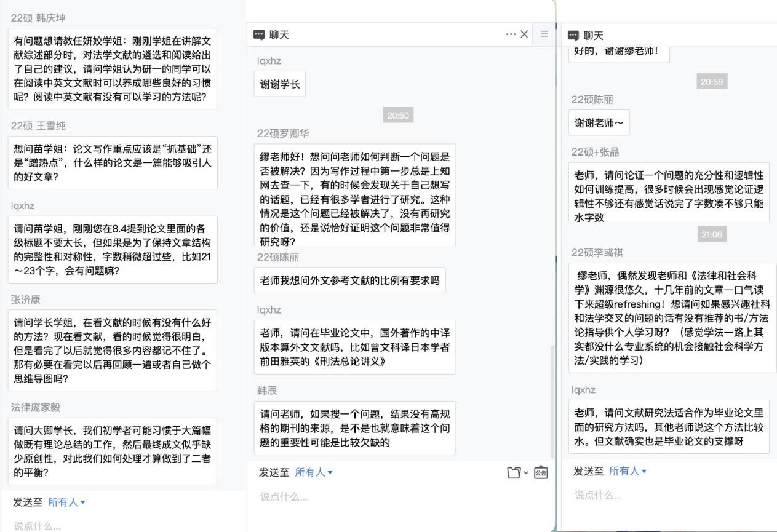Click the hamburger menu icon beside chat header

543,35
